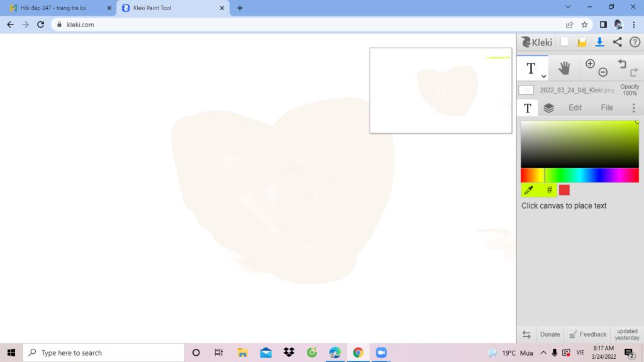
Task: Click the rainbow hue slider
Action: pyautogui.click(x=579, y=175)
